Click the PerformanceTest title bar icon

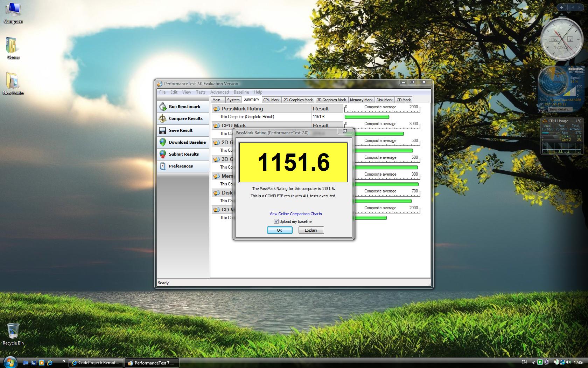coord(160,84)
